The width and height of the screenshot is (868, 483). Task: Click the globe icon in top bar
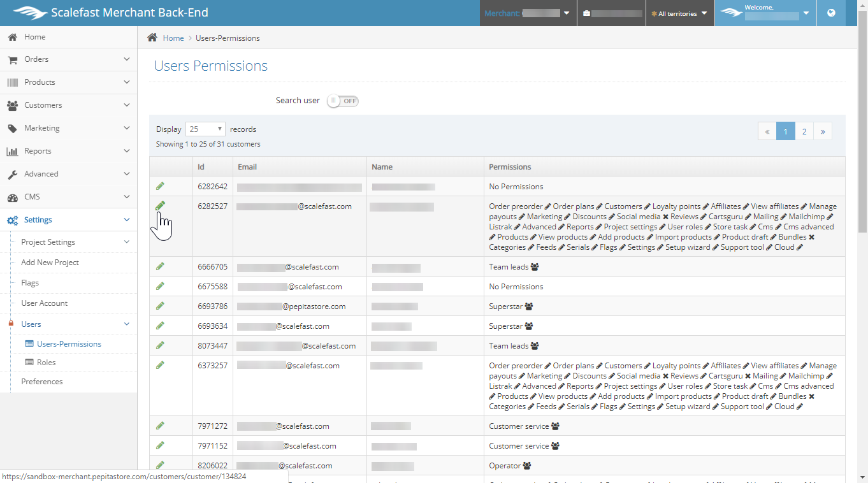click(831, 13)
